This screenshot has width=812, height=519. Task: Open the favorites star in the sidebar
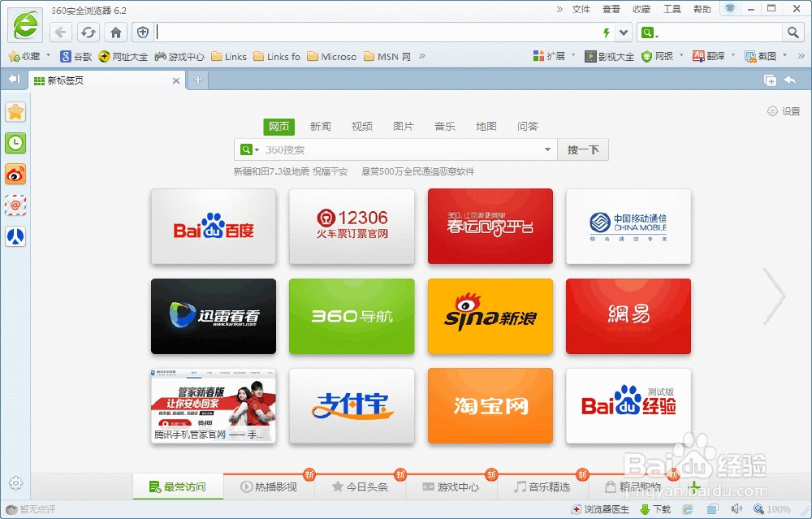pos(15,112)
